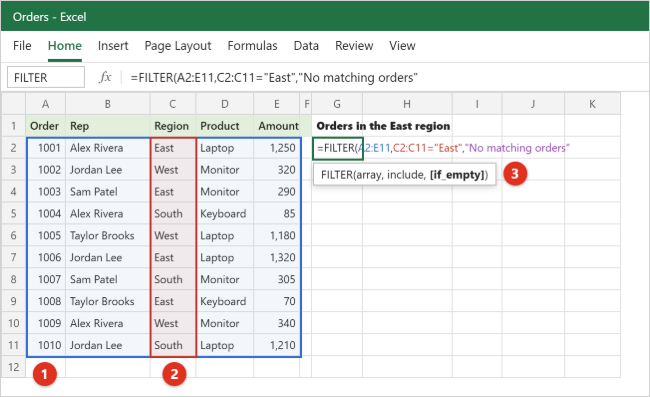Click the Order header cell
Screen dimensions: 650x397
(x=45, y=126)
